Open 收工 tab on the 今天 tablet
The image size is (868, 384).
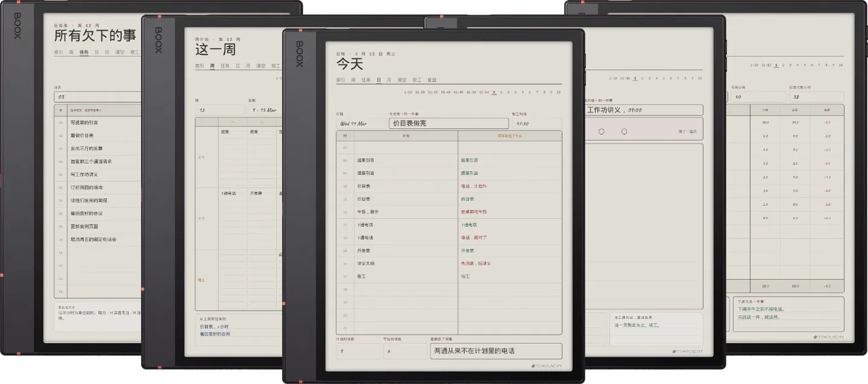pyautogui.click(x=417, y=80)
